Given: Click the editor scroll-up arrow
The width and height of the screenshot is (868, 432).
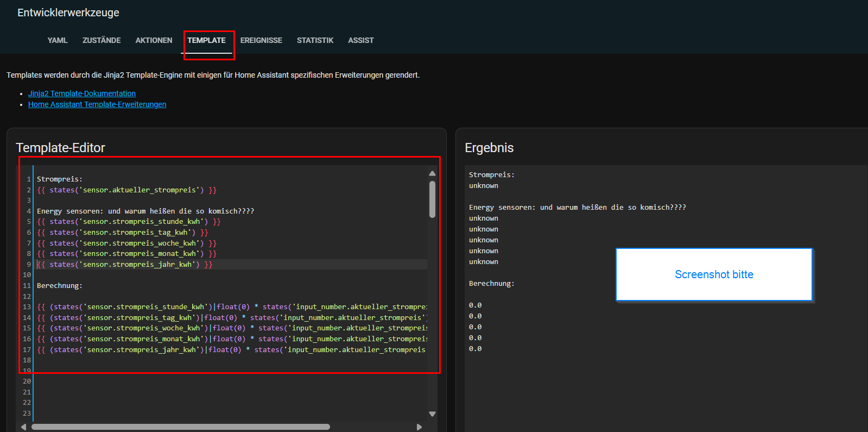Looking at the screenshot, I should coord(432,173).
